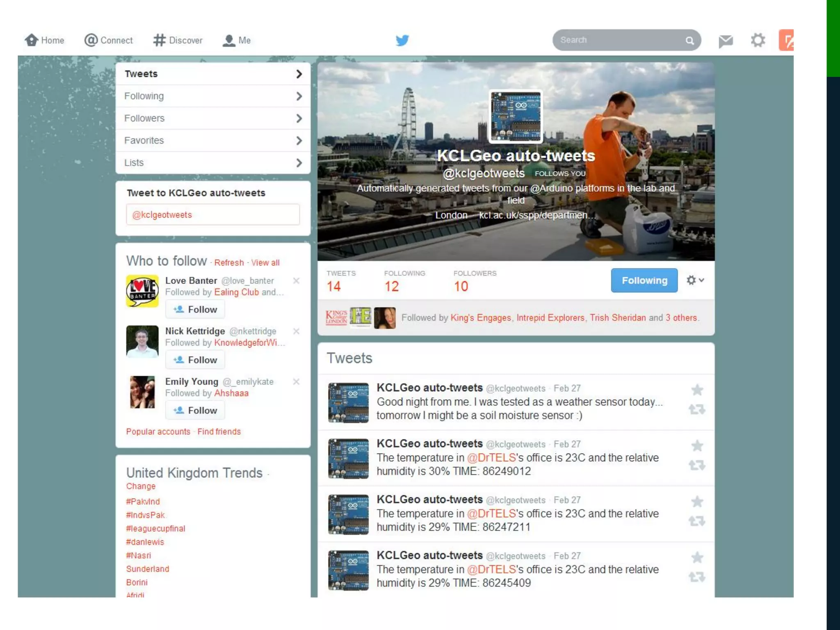Favorite the Good night tweet star
The height and width of the screenshot is (630, 840).
[x=697, y=390]
